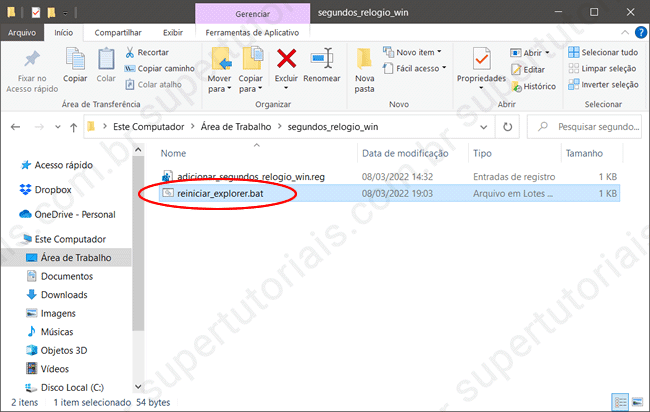The image size is (650, 412).
Task: Click the refresh button beside address bar
Action: click(x=508, y=127)
